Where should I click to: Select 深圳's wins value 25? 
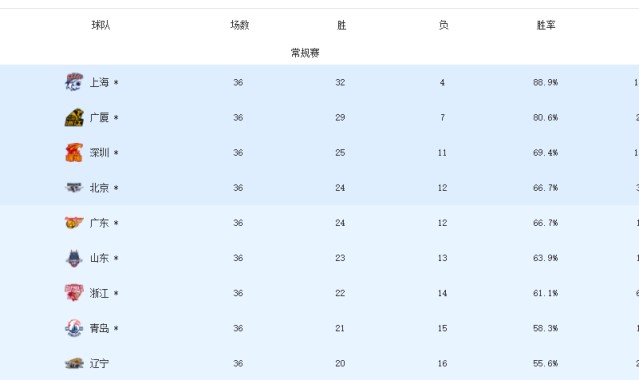340,152
